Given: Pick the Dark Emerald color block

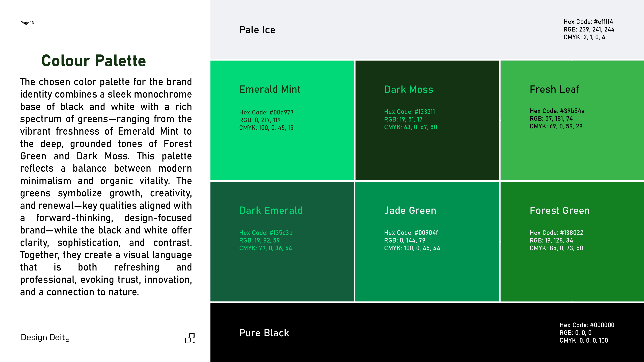Looking at the screenshot, I should [282, 275].
